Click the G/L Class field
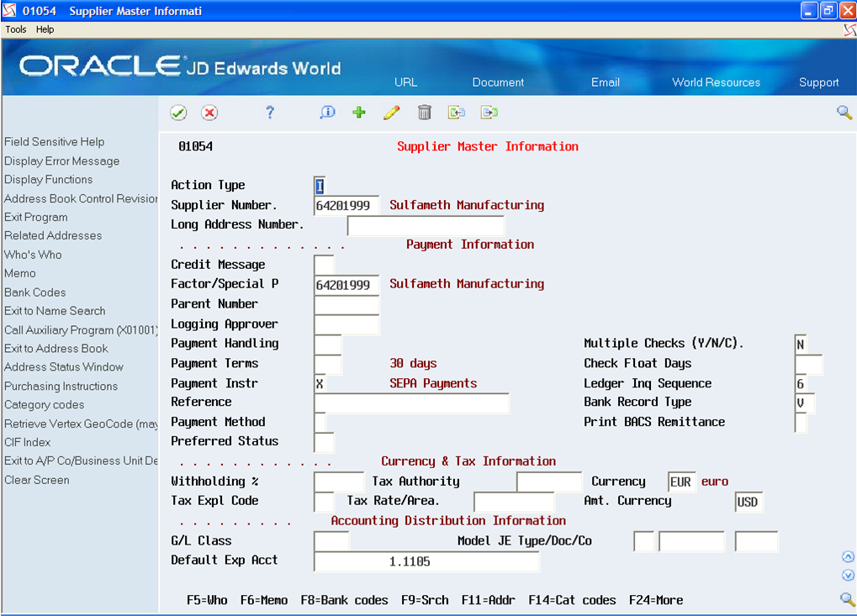This screenshot has height=616, width=857. (x=331, y=541)
